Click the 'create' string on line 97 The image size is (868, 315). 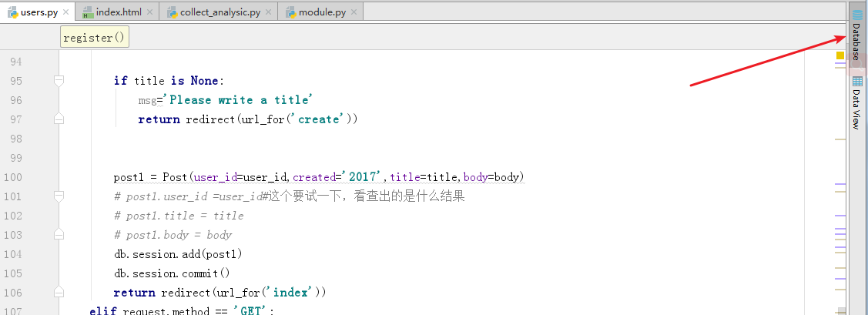tap(320, 119)
